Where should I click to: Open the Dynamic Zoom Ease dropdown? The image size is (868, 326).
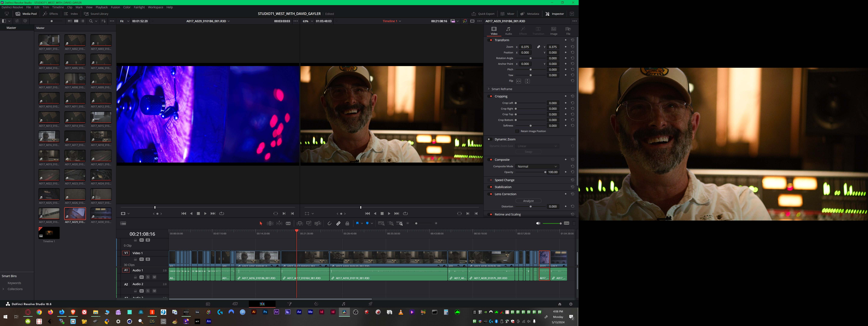click(537, 146)
